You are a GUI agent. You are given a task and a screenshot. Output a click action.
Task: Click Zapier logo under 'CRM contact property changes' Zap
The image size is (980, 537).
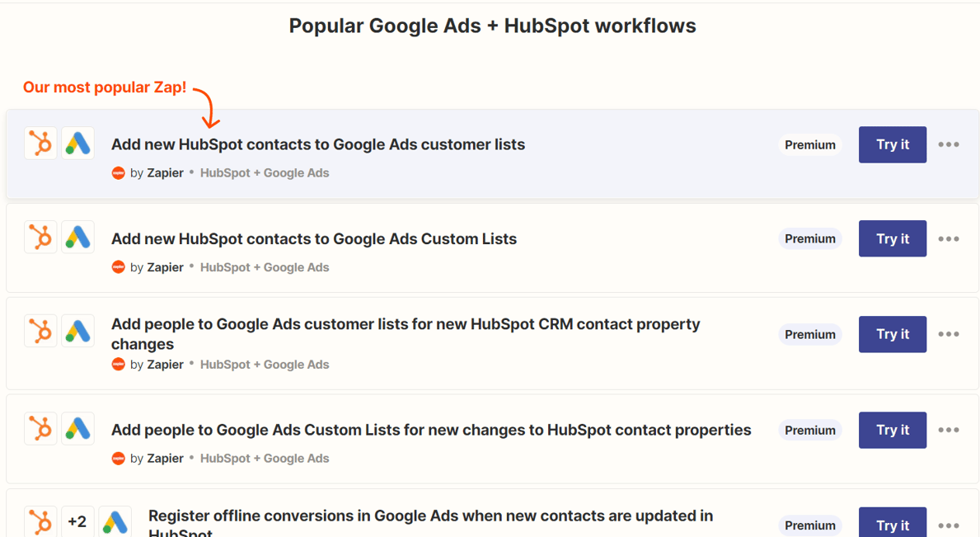[118, 365]
